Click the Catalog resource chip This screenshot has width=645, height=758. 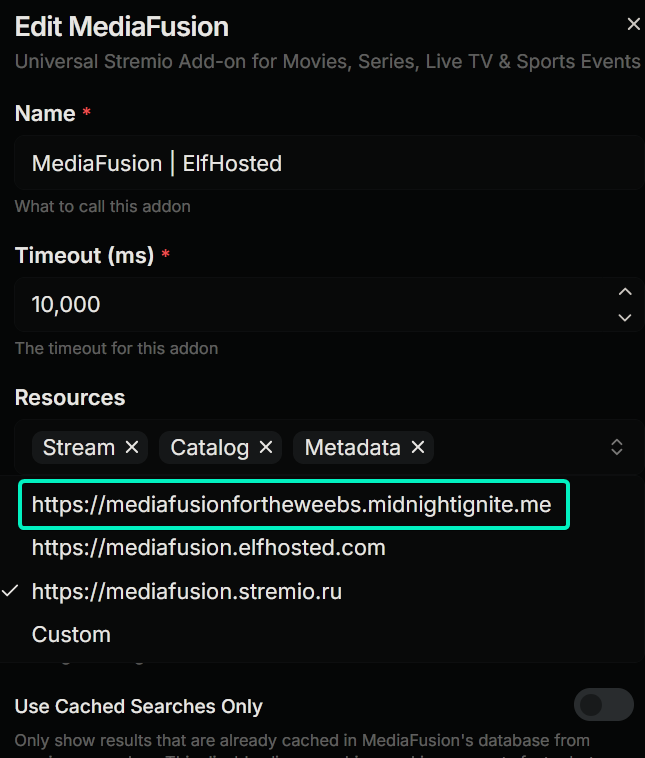[209, 448]
